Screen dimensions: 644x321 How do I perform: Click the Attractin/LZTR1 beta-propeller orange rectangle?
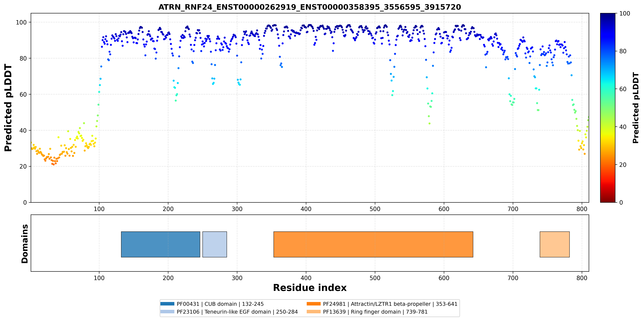(373, 244)
